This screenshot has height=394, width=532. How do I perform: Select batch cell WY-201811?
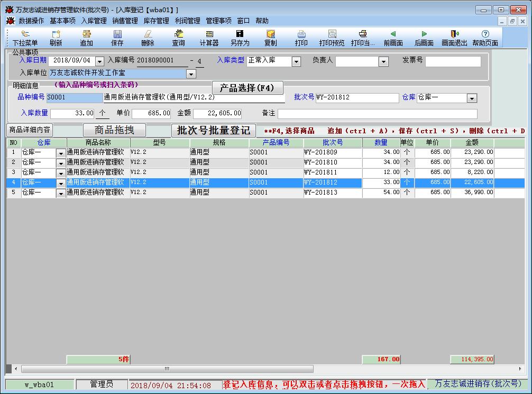[333, 172]
